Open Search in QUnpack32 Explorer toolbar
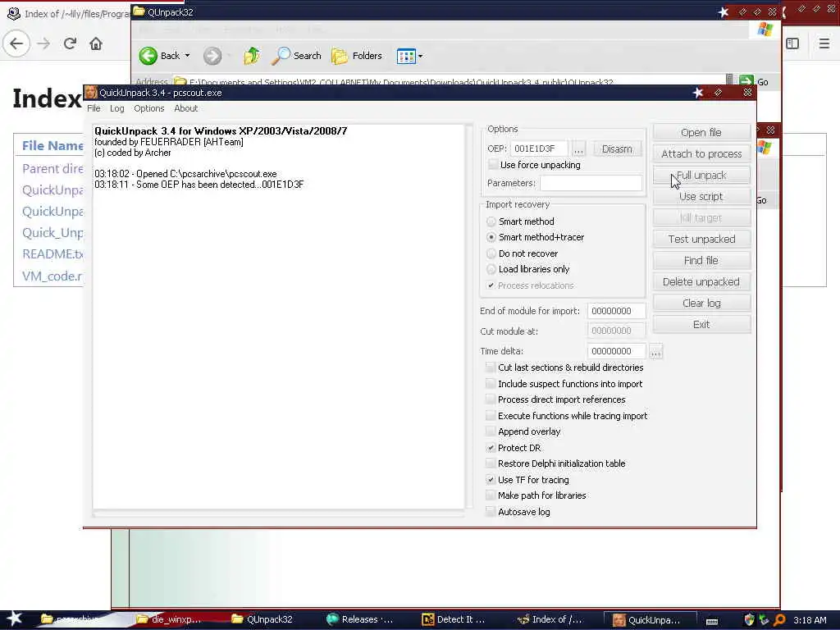Image resolution: width=840 pixels, height=630 pixels. click(296, 56)
